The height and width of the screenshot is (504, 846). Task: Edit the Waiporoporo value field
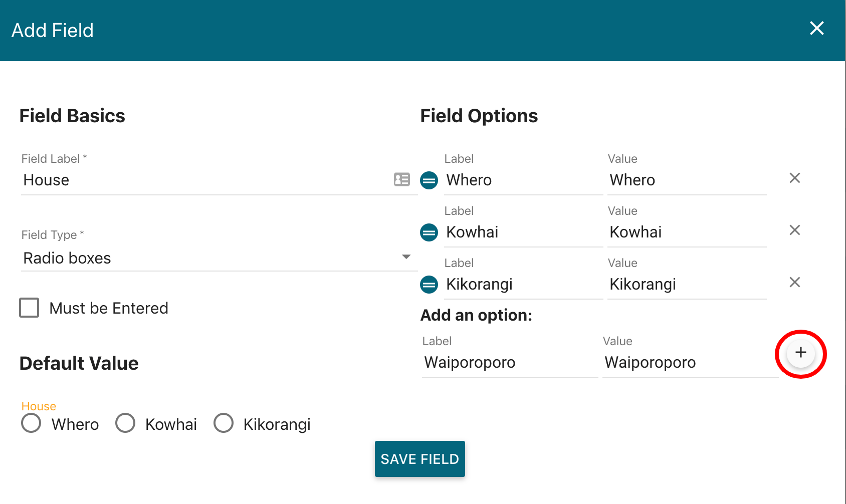point(690,362)
